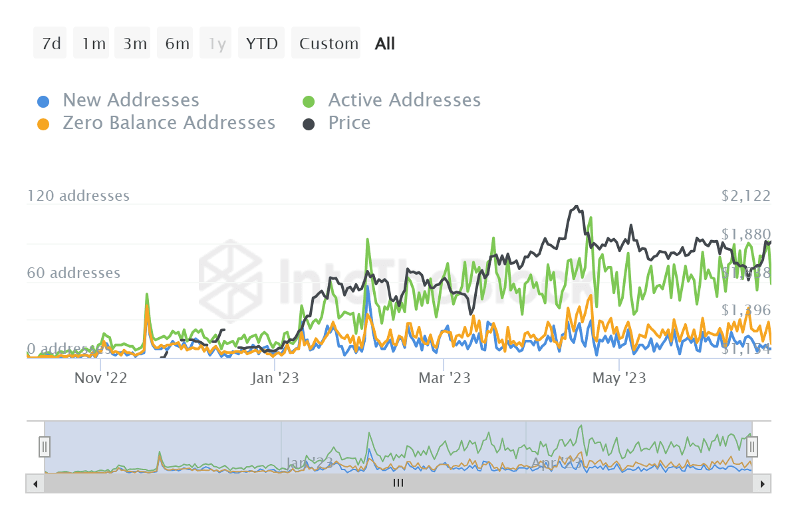Toggle the Price series in legend
The width and height of the screenshot is (798, 532).
coord(349,123)
